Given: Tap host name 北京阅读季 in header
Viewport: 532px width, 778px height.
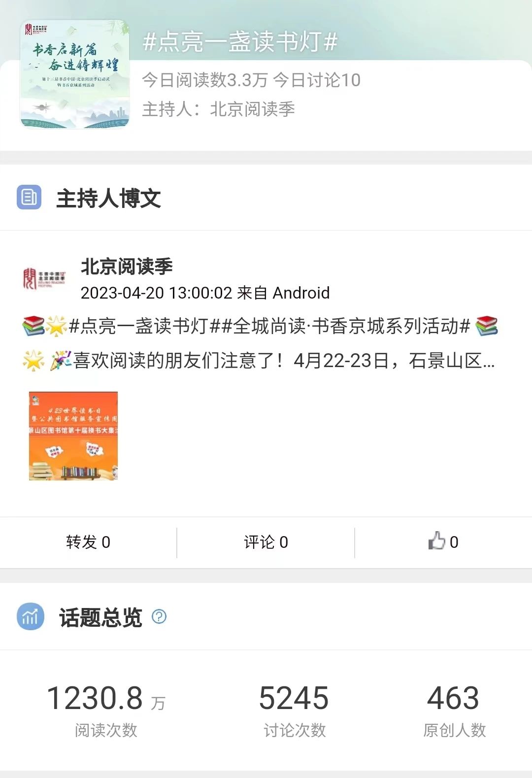Looking at the screenshot, I should point(252,109).
